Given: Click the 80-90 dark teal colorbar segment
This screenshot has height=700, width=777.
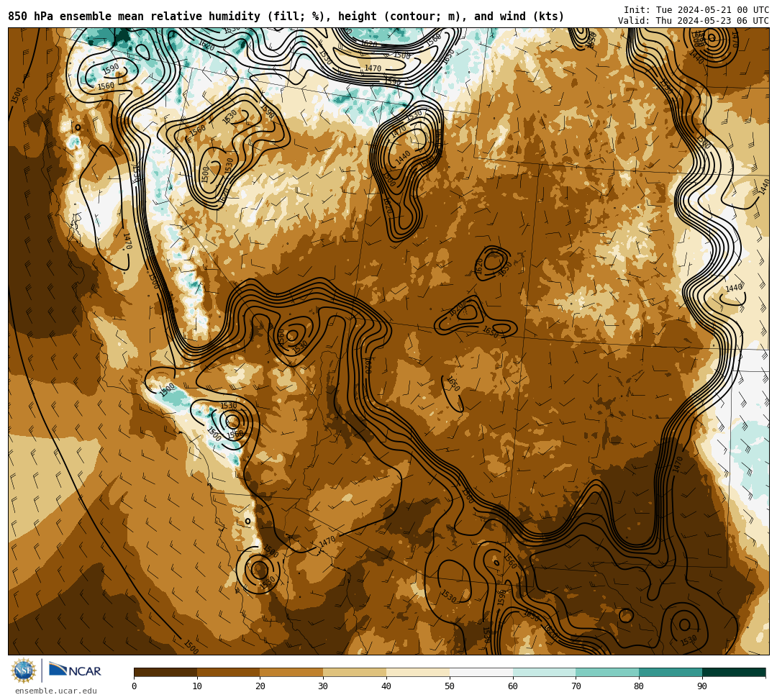Looking at the screenshot, I should tap(671, 672).
